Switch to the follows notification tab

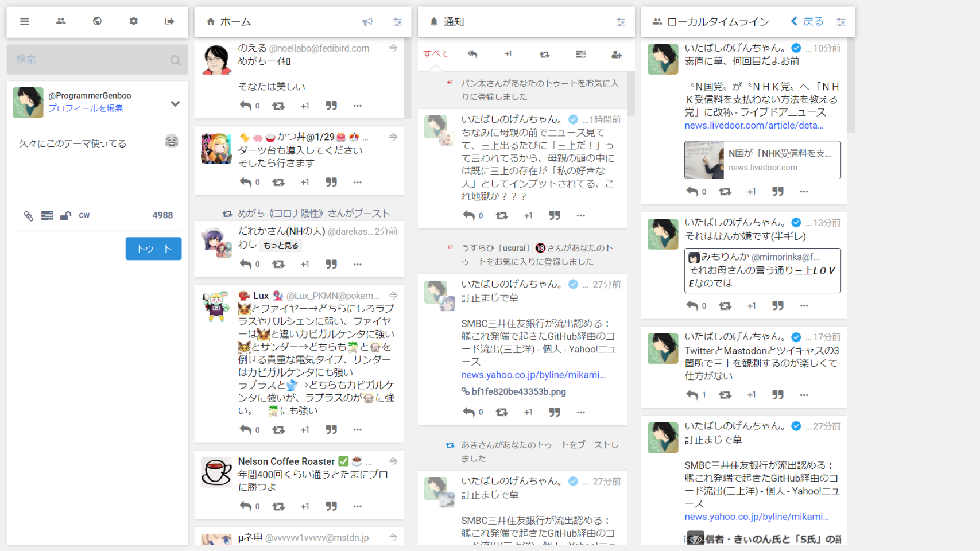[617, 55]
